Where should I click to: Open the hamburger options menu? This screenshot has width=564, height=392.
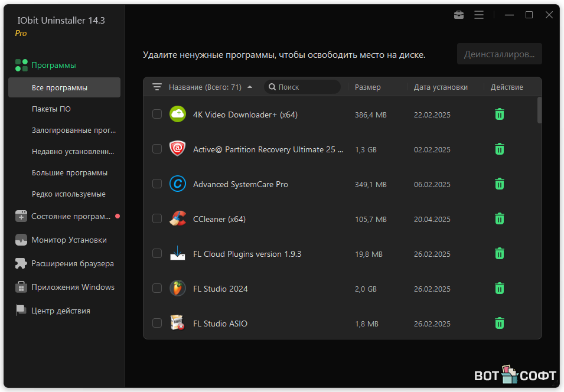click(x=479, y=15)
